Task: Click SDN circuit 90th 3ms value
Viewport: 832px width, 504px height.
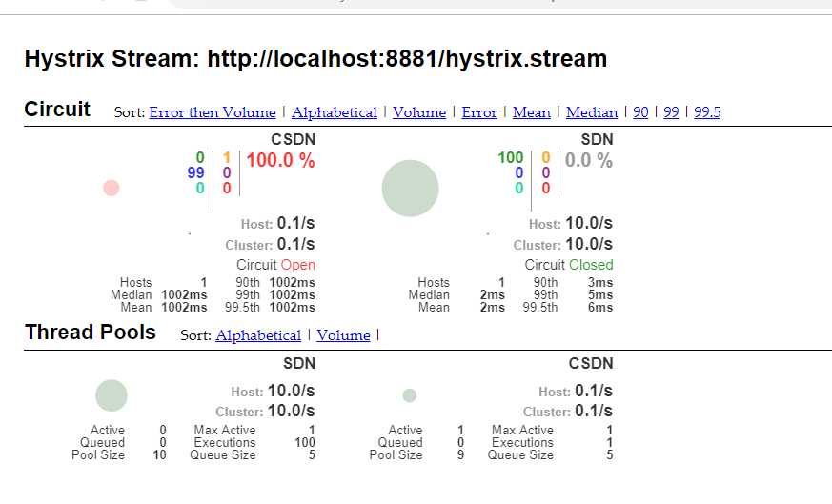Action: point(600,282)
